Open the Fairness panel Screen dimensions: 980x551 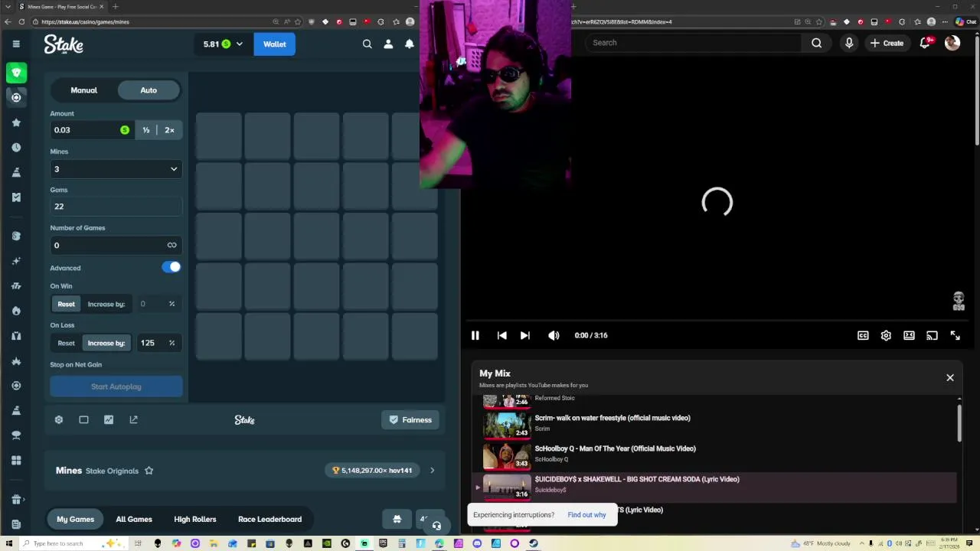pos(410,419)
